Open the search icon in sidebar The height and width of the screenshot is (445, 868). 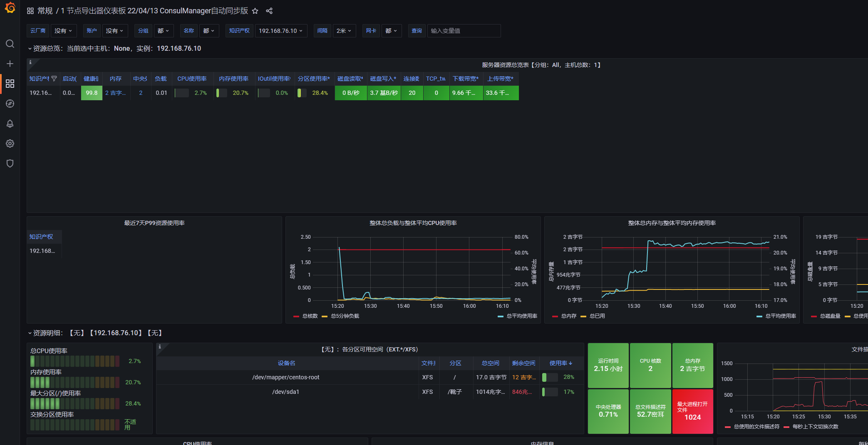pos(10,44)
